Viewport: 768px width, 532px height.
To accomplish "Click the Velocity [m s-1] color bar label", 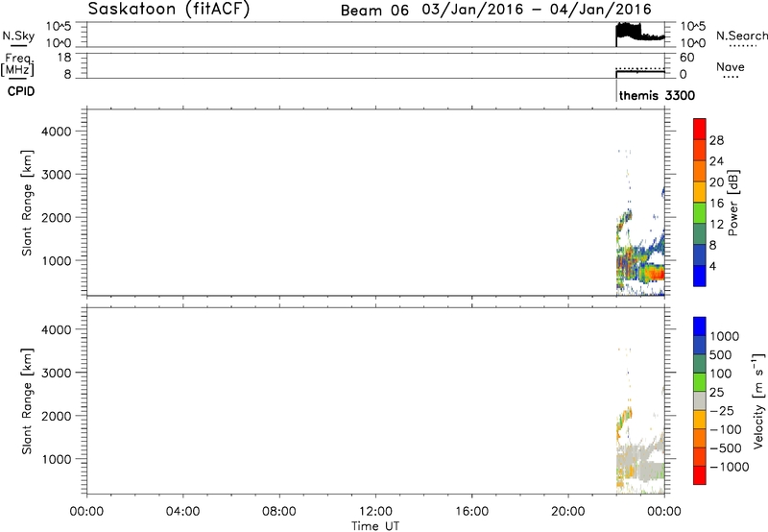I will (758, 400).
